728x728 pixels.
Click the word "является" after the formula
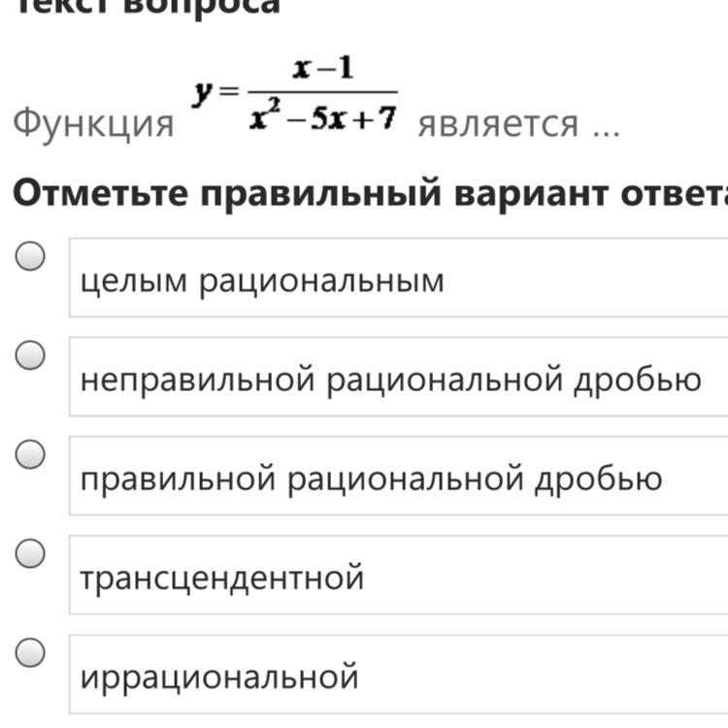pyautogui.click(x=497, y=124)
